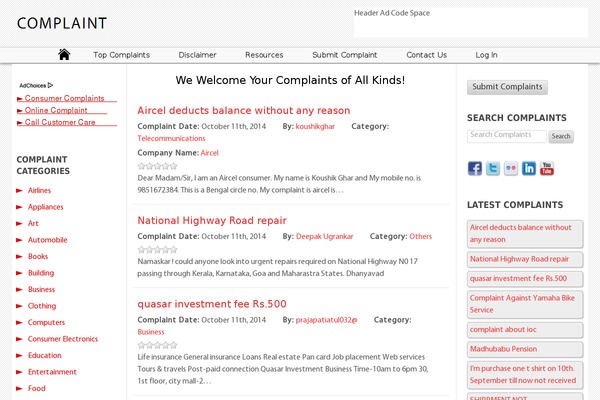Click the Submit Complaints button
Viewport: 600px width, 400px height.
[x=507, y=87]
